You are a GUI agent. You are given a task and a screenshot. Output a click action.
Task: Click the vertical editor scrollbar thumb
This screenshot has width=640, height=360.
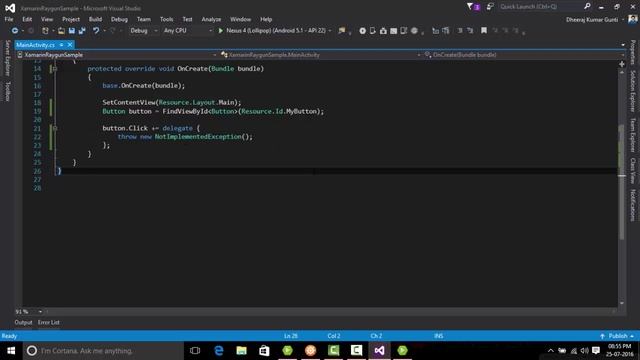pyautogui.click(x=622, y=182)
